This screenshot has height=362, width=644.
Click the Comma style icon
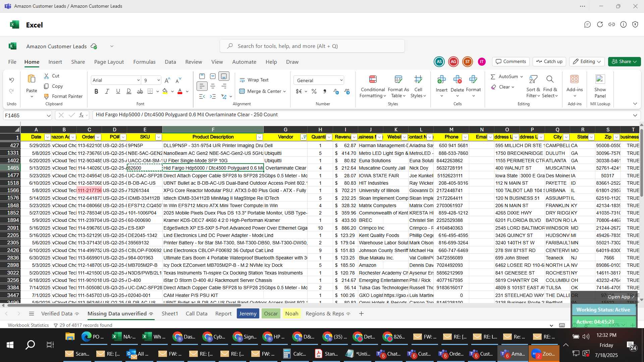[x=324, y=91]
